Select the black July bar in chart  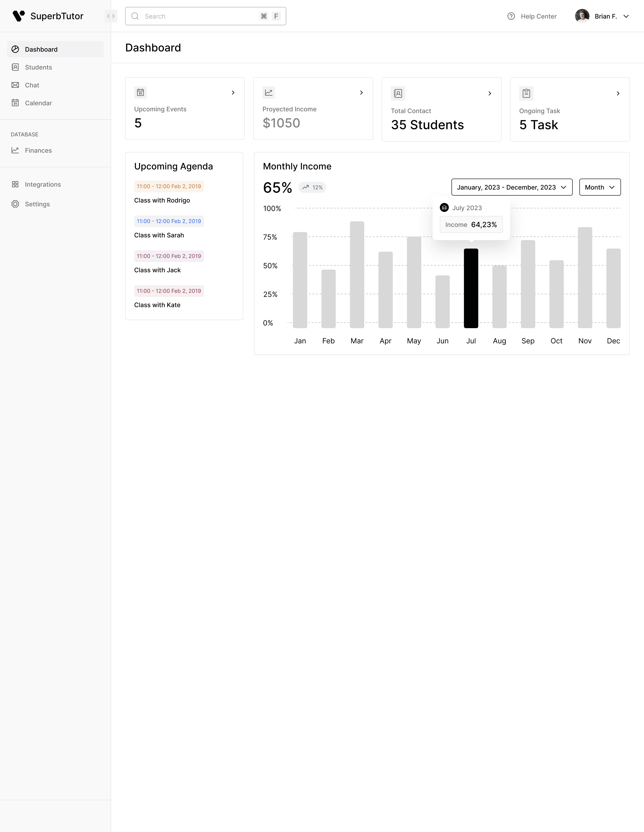[471, 288]
